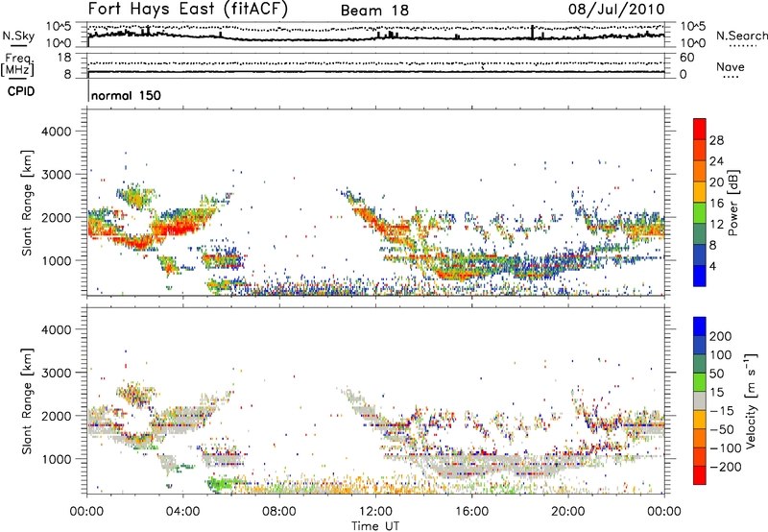Click the '08:00' time axis label
Viewport: 768px width, 532px height.
click(x=279, y=512)
